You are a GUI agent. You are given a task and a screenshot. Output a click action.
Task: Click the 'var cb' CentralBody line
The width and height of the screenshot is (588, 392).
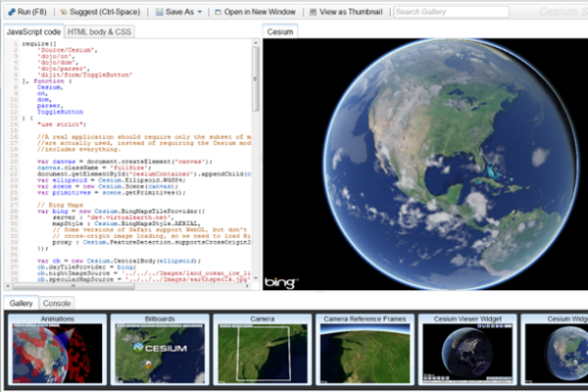coord(119,261)
